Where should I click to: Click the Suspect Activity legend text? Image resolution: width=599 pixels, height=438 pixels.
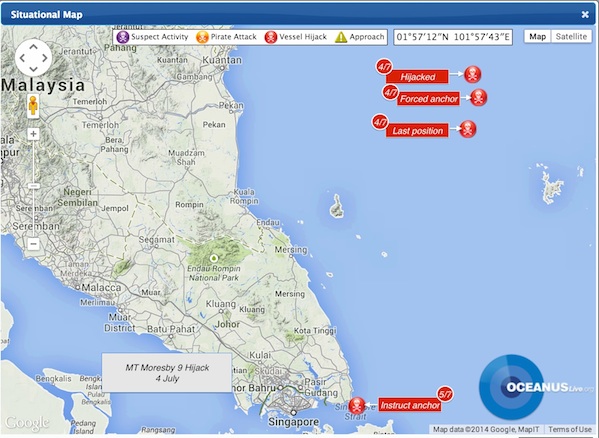160,37
